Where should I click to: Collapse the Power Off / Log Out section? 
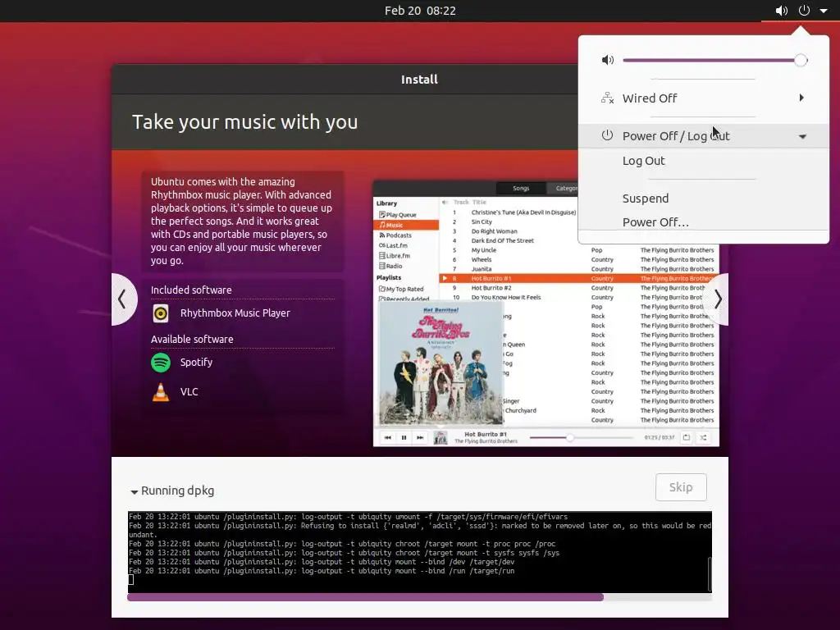(x=703, y=136)
